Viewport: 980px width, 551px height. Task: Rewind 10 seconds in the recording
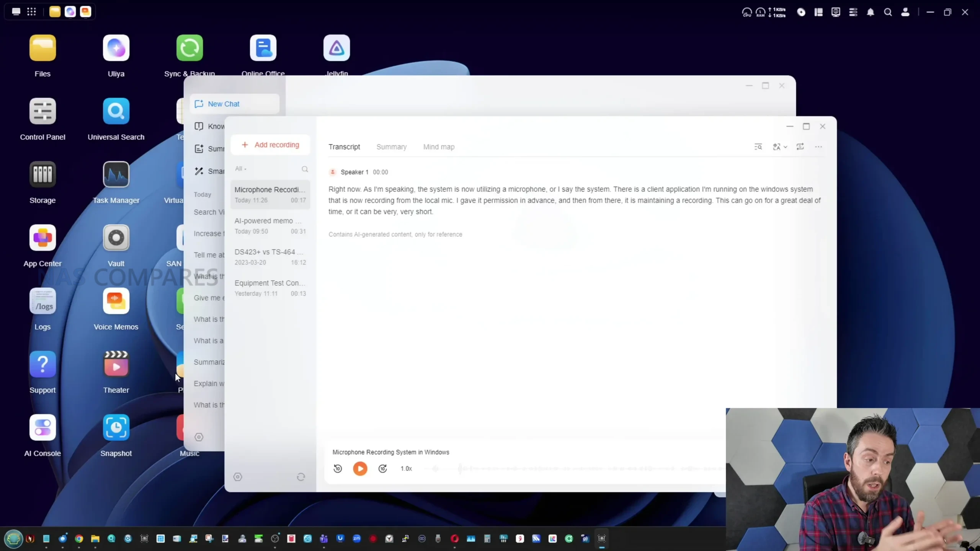pos(338,469)
